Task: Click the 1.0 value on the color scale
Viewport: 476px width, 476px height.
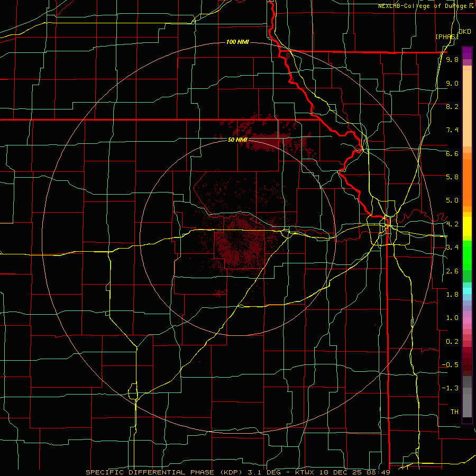Action: coord(452,318)
